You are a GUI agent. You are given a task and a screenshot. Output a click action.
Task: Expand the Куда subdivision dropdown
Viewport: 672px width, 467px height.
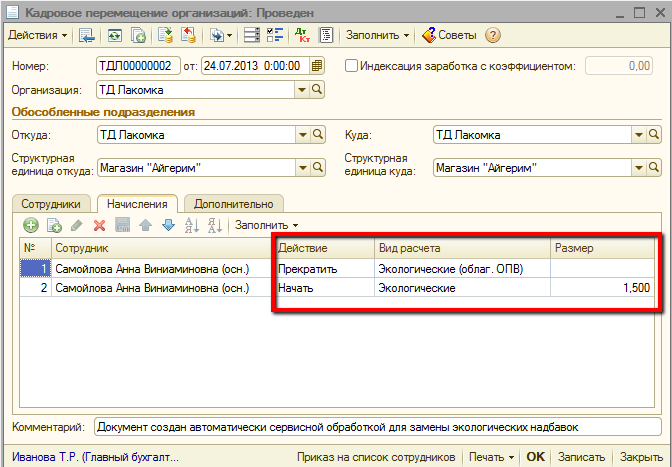click(x=638, y=135)
